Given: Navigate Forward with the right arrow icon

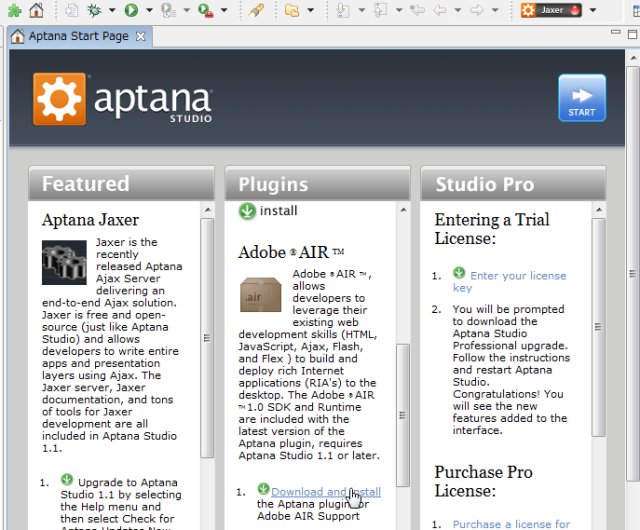Looking at the screenshot, I should (477, 10).
